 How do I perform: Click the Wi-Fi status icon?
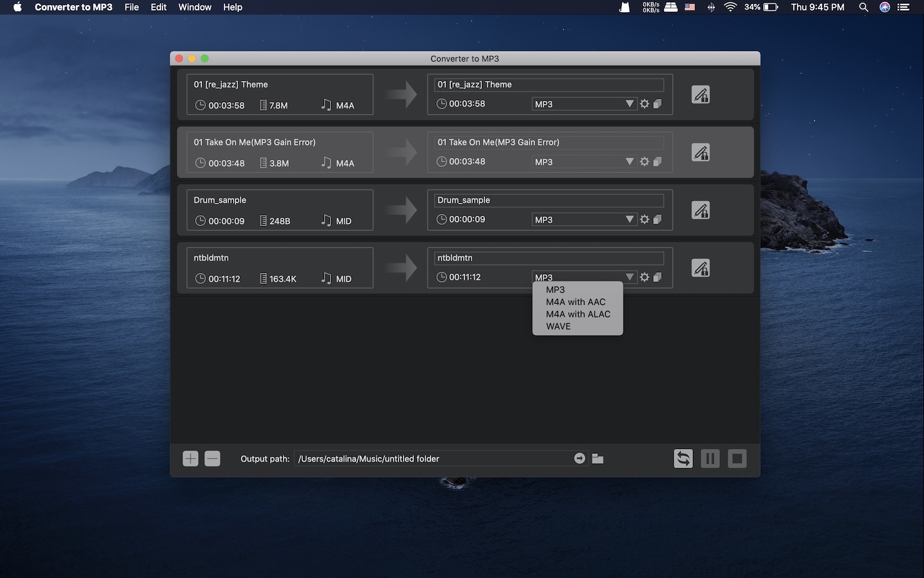click(730, 7)
